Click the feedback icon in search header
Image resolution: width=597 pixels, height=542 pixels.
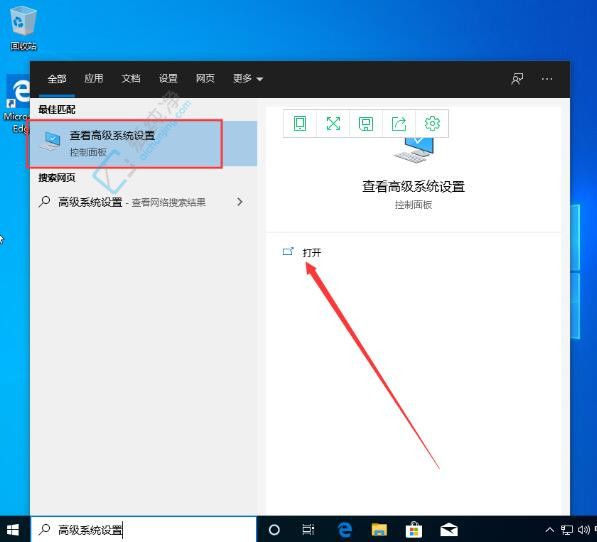[517, 79]
